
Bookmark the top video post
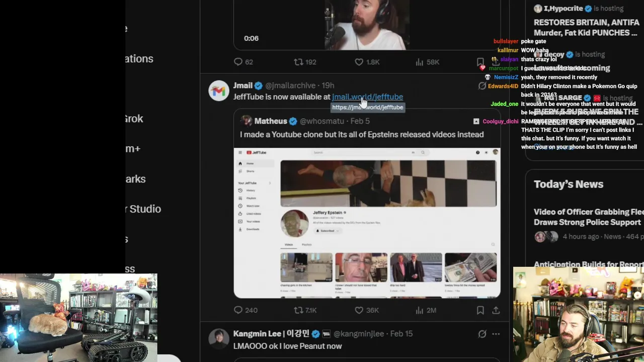point(480,62)
